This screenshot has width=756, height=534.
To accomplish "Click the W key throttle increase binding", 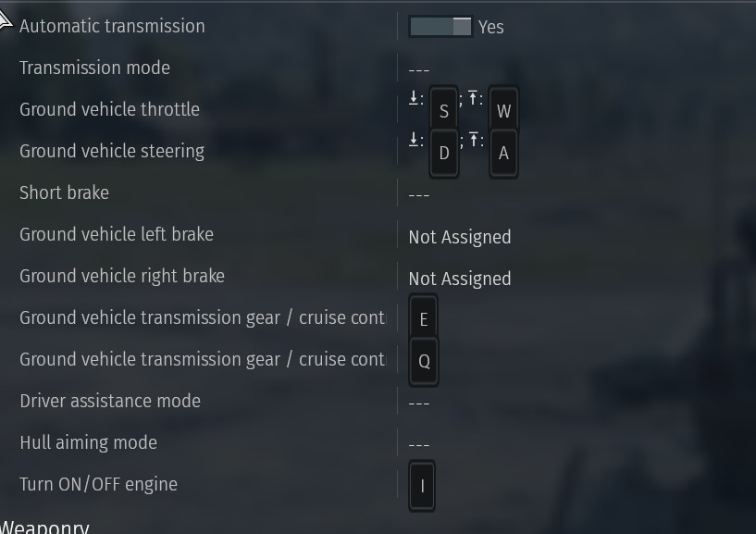I will 503,111.
